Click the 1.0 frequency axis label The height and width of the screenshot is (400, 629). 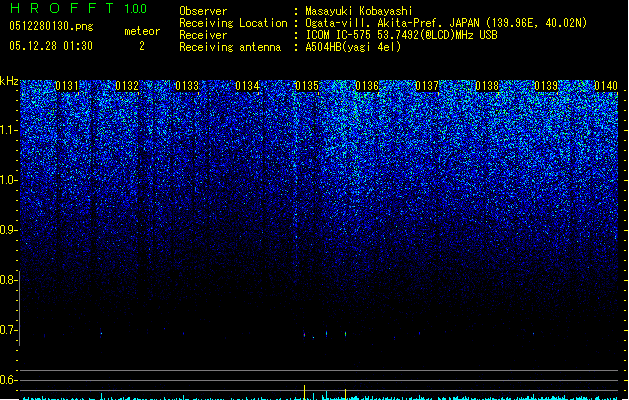(x=9, y=180)
